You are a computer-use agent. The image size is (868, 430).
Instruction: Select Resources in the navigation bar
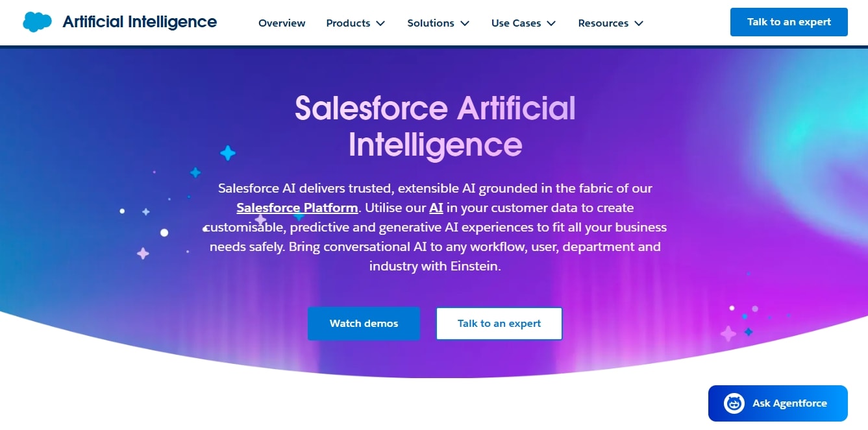603,23
